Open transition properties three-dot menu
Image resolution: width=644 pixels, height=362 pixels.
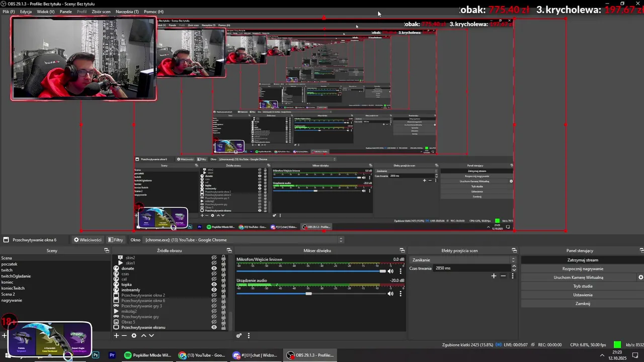(x=513, y=276)
